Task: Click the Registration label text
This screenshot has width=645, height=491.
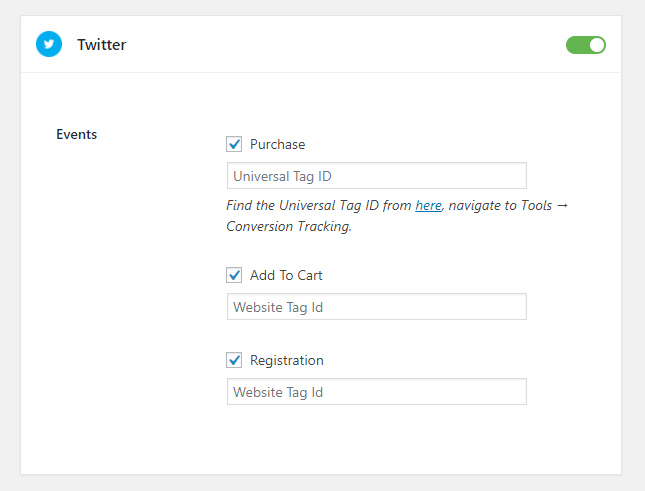Action: [x=287, y=360]
